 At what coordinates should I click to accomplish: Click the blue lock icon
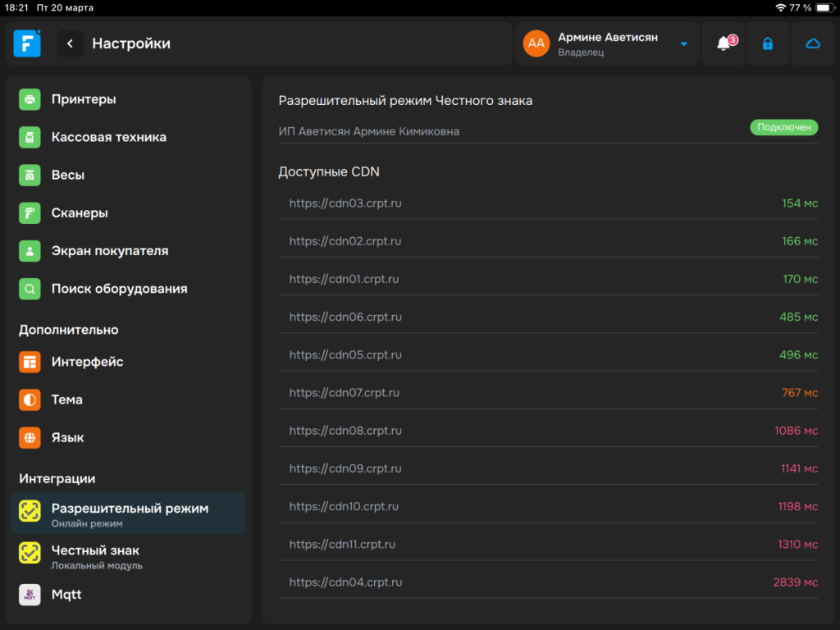pyautogui.click(x=768, y=43)
